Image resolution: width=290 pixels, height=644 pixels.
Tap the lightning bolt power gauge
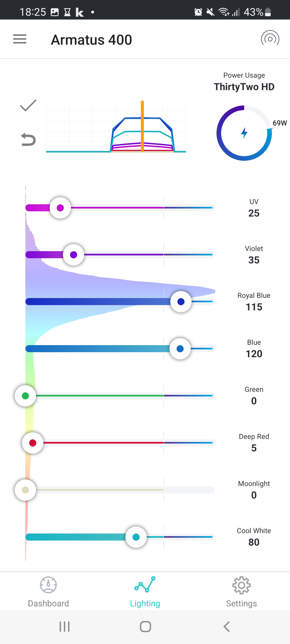point(244,133)
